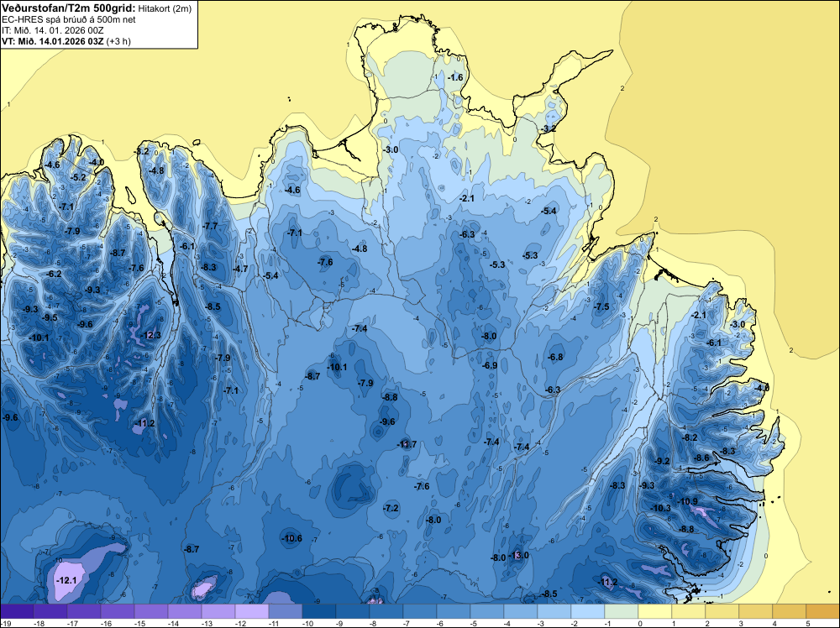
Task: Click the valid time 'VT: Mið. 14.01.2026 03Z'
Action: click(x=52, y=41)
